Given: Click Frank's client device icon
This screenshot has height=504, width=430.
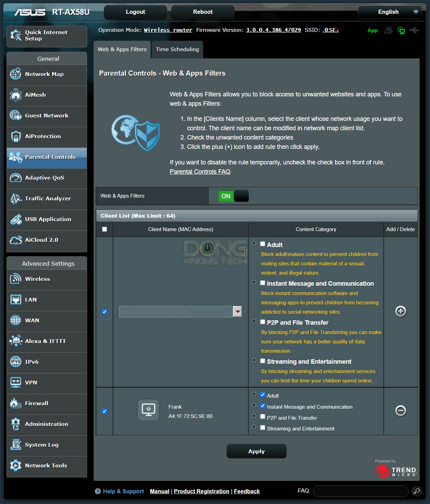Looking at the screenshot, I should 148,410.
